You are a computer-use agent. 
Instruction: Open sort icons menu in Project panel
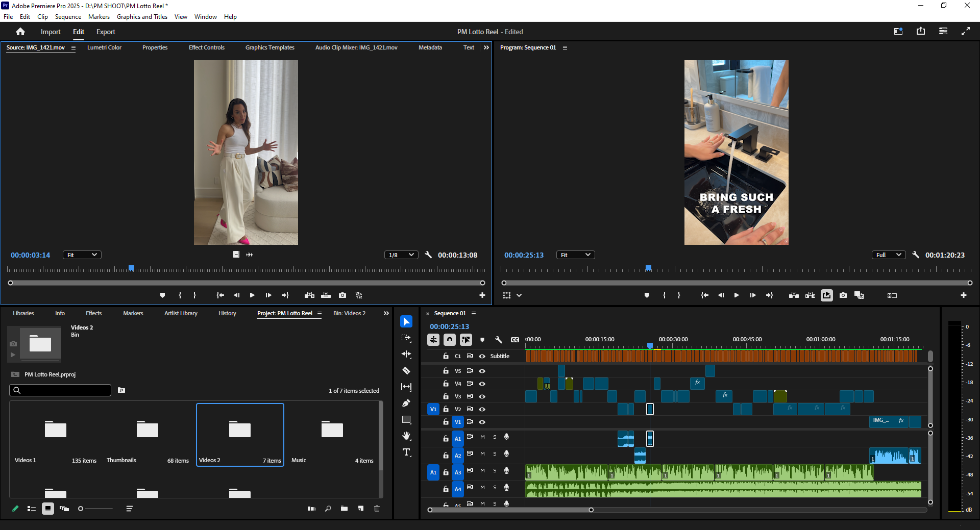[130, 509]
